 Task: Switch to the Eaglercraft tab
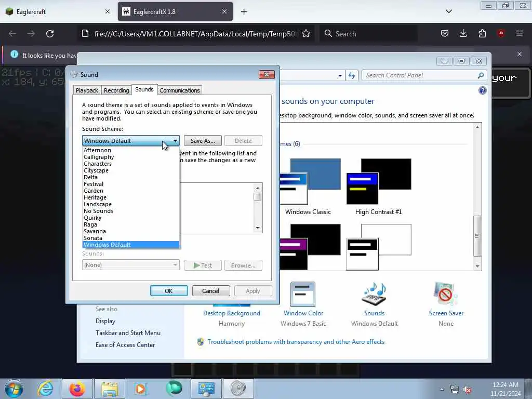point(58,11)
